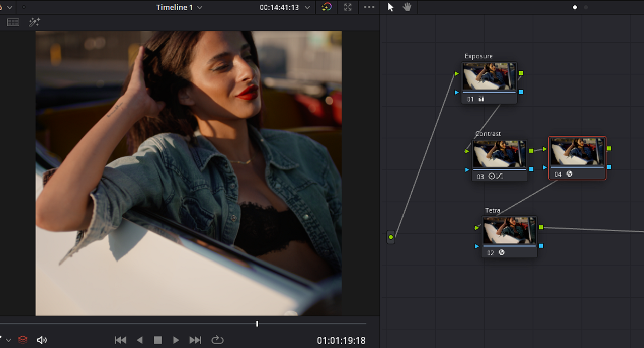Select the Tetra node 02

[509, 237]
